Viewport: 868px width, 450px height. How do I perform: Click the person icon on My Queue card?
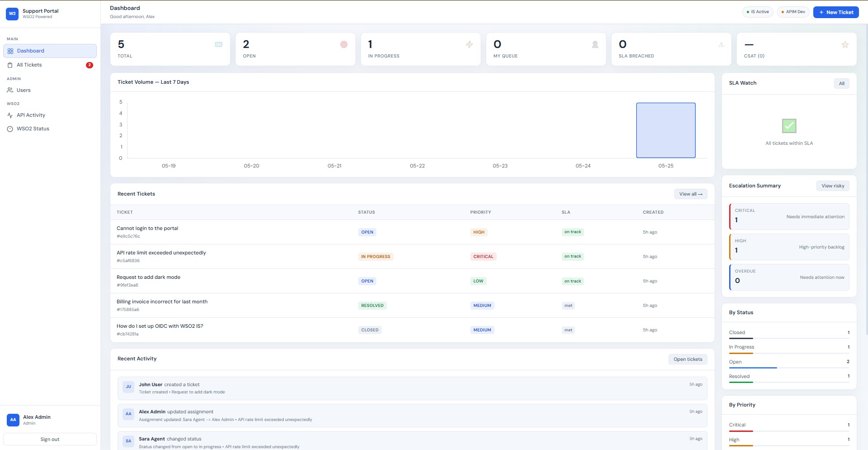click(595, 44)
